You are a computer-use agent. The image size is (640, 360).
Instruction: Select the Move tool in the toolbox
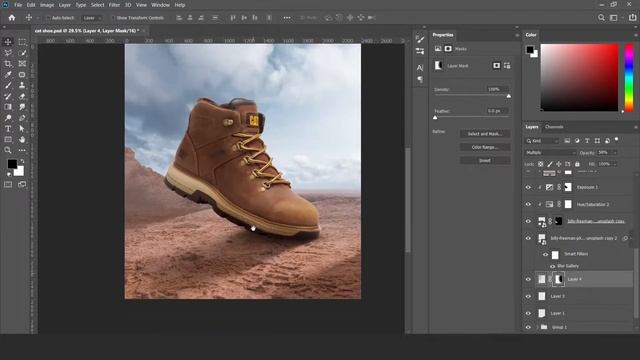(8, 42)
